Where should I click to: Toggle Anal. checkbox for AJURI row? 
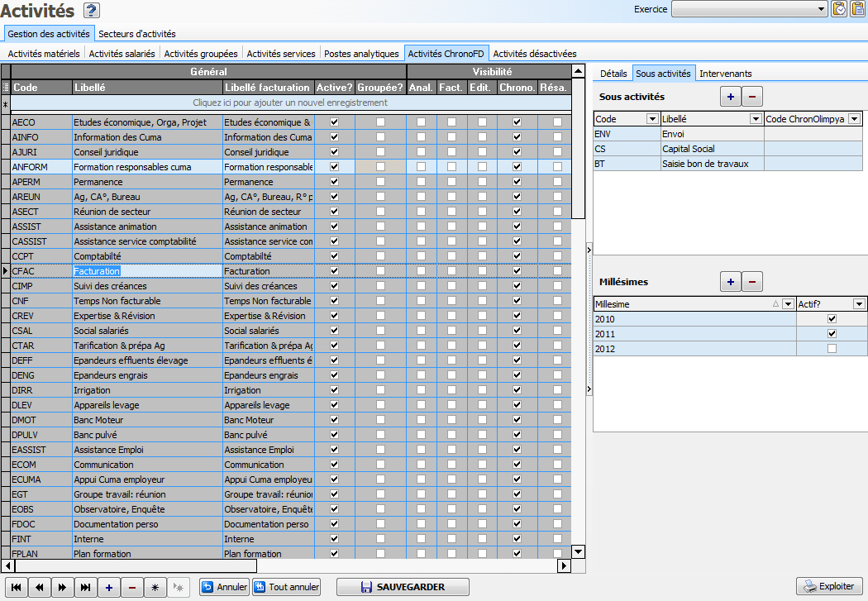coord(422,151)
